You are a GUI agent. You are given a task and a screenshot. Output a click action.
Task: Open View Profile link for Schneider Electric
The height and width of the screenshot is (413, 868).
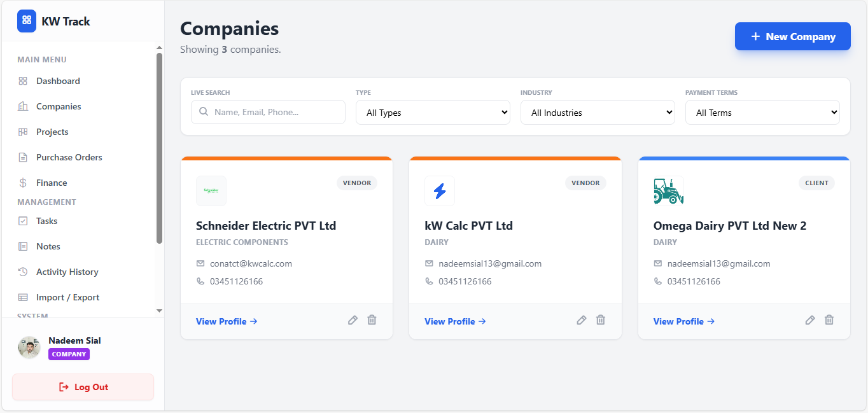227,321
